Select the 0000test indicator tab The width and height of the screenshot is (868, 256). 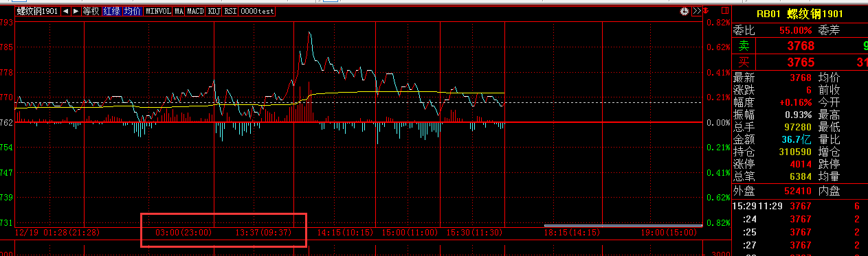pos(257,12)
